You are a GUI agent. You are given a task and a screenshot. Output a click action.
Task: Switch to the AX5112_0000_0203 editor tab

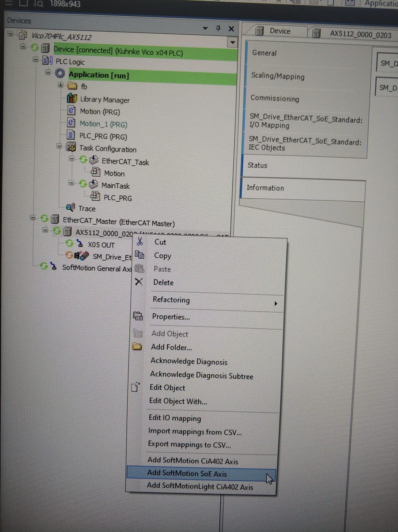pyautogui.click(x=360, y=35)
